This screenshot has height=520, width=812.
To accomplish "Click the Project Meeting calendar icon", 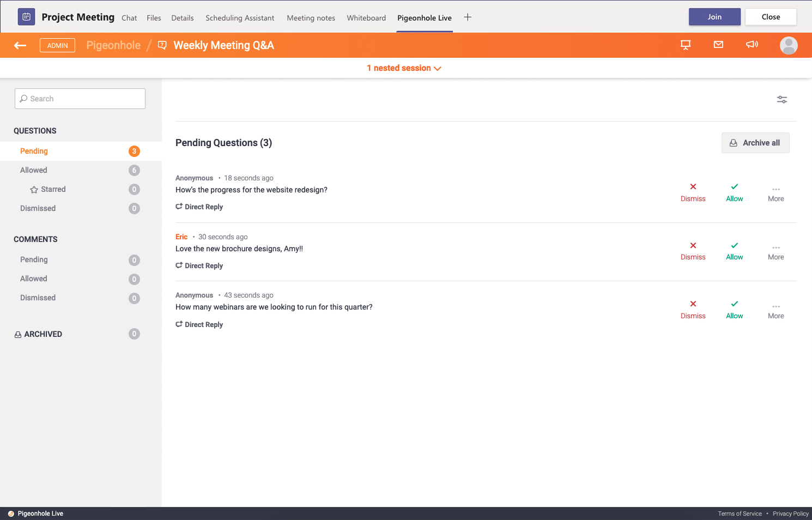I will pyautogui.click(x=26, y=17).
